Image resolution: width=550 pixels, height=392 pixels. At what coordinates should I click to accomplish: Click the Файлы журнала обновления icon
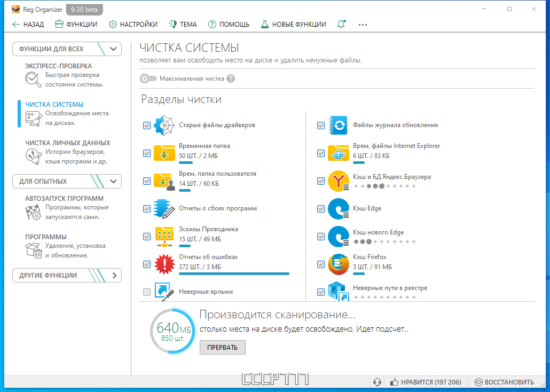click(x=339, y=125)
